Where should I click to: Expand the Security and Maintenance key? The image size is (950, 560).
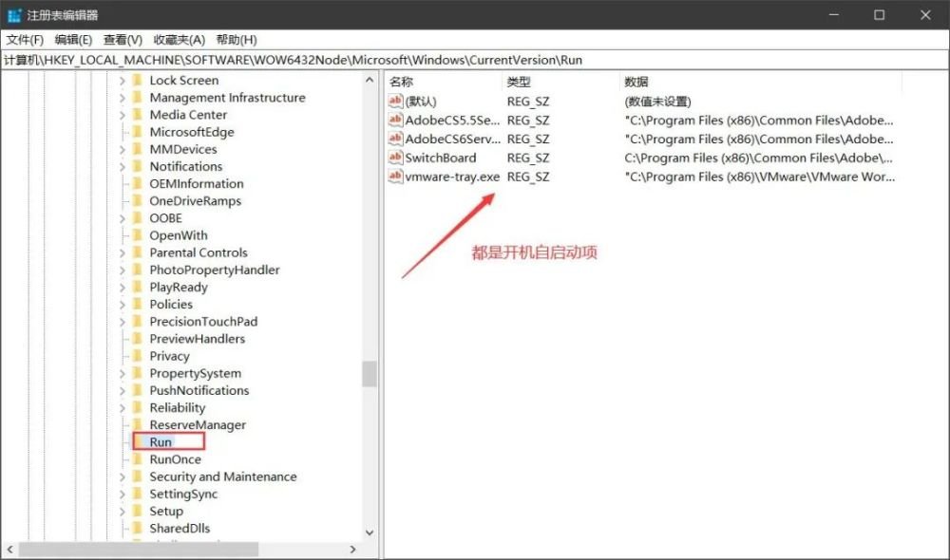122,477
